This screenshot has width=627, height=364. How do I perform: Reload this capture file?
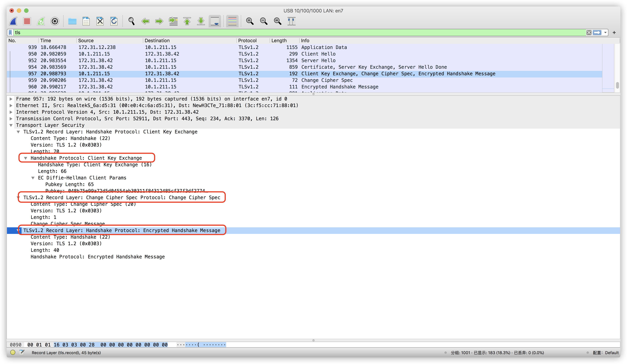[x=114, y=21]
